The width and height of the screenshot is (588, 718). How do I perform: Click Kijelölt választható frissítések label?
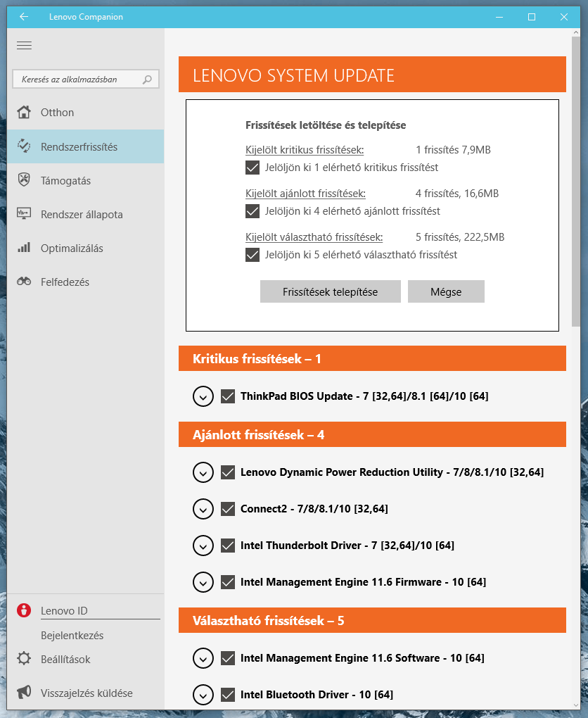pos(314,237)
